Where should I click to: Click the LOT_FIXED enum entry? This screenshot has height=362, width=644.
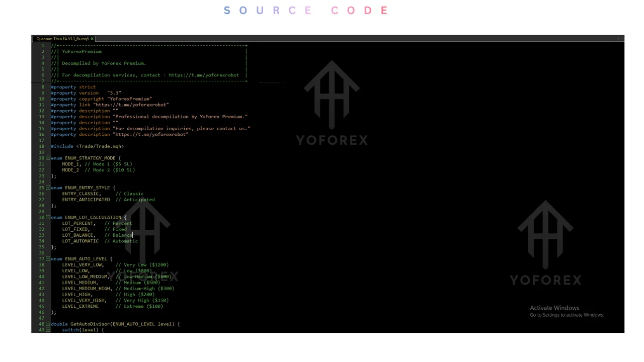coord(75,229)
